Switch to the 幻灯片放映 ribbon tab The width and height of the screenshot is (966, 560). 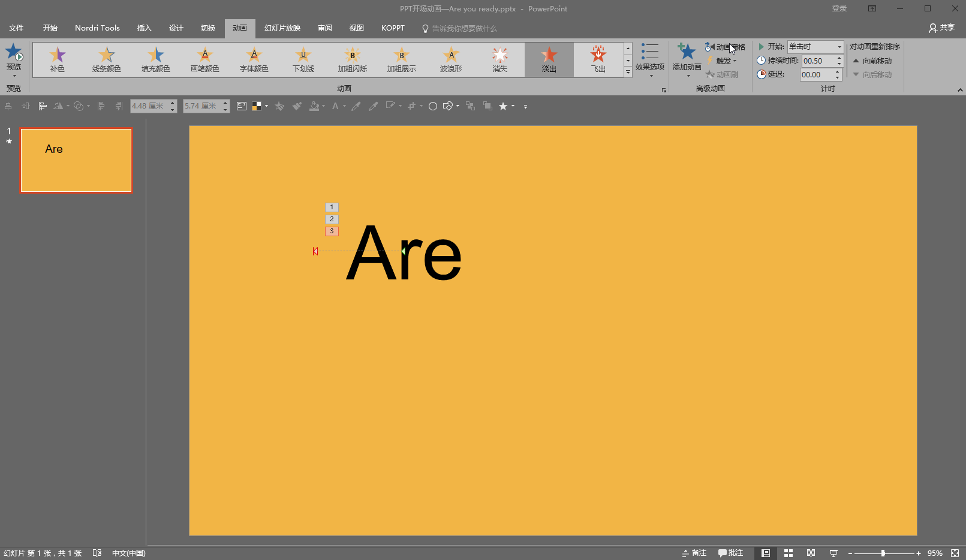pos(282,28)
